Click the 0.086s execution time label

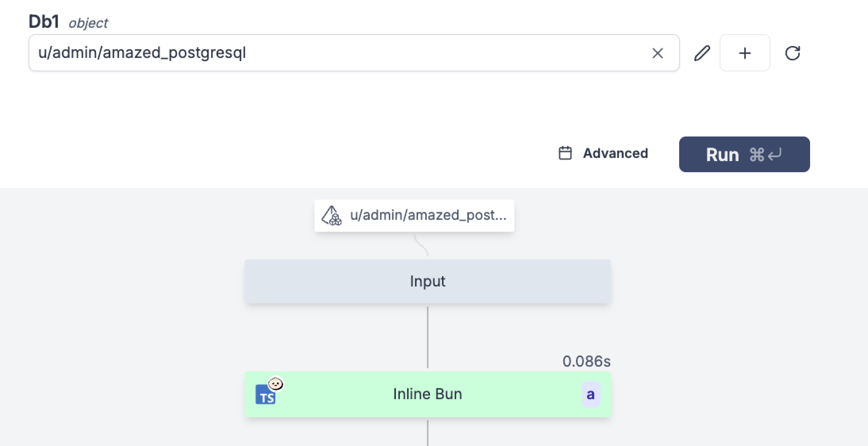pos(586,361)
